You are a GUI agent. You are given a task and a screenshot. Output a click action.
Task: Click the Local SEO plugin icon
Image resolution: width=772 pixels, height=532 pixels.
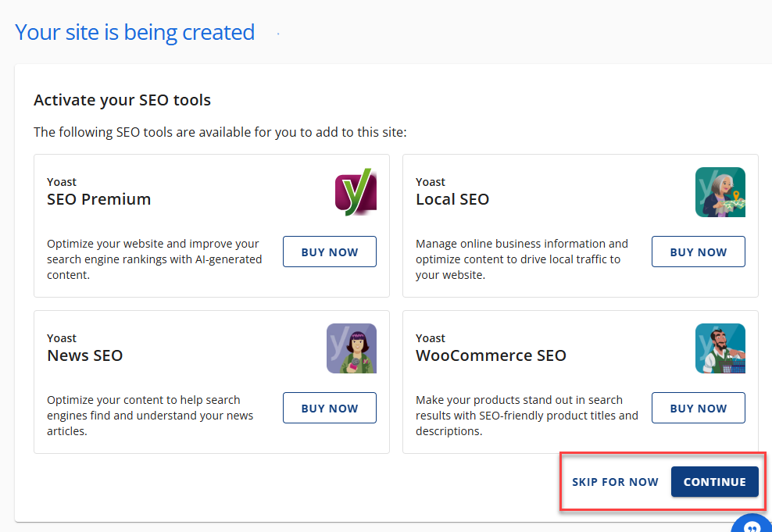click(x=720, y=192)
